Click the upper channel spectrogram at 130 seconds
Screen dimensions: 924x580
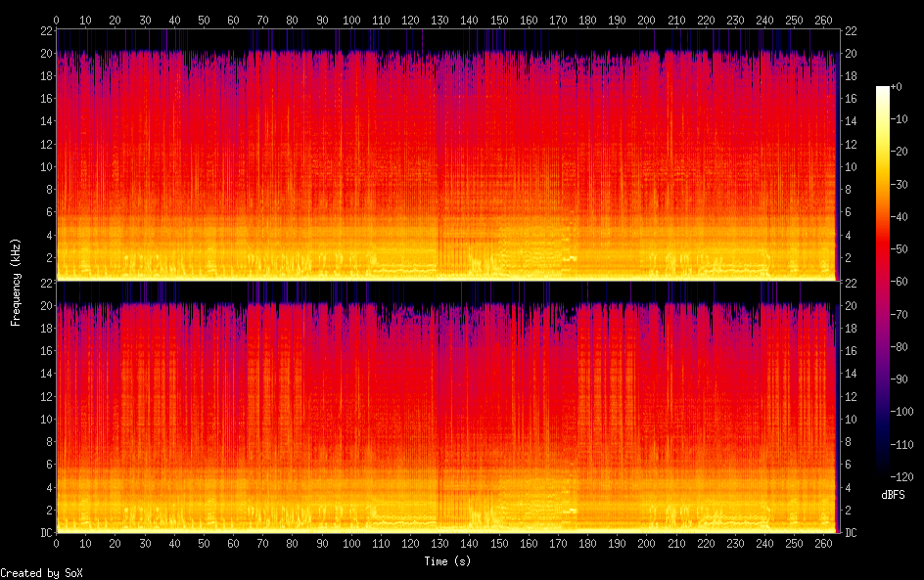pos(439,156)
